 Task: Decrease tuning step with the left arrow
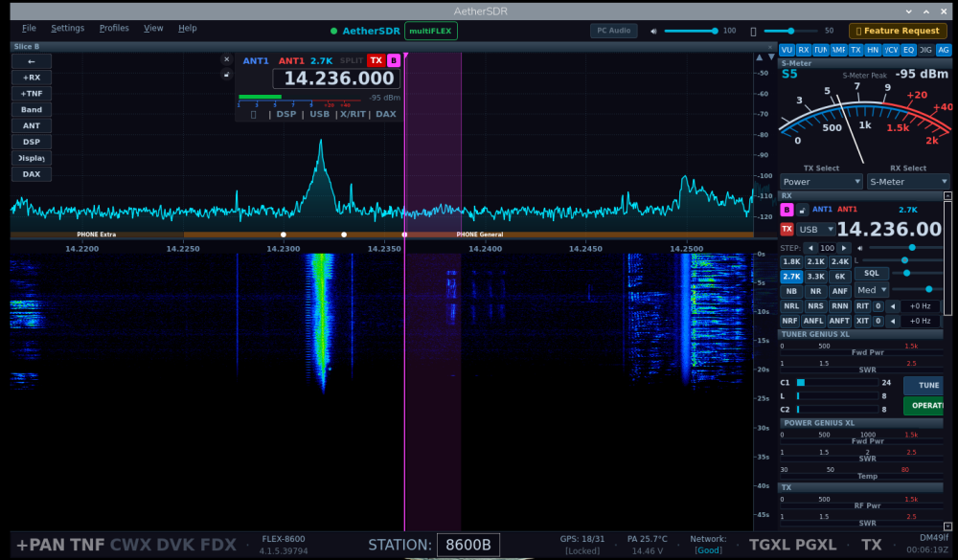click(810, 248)
